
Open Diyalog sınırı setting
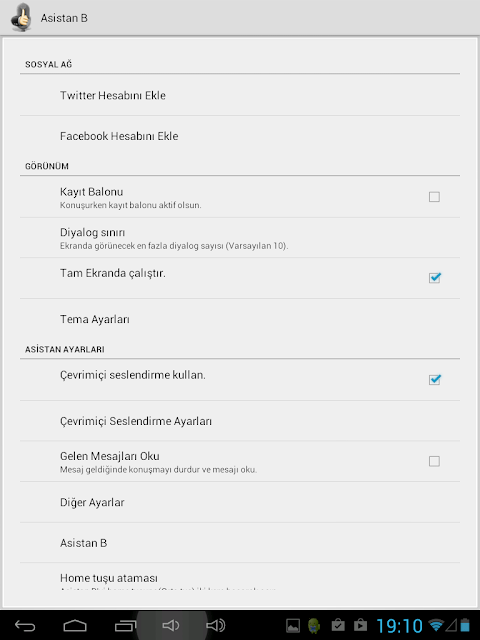[x=240, y=238]
